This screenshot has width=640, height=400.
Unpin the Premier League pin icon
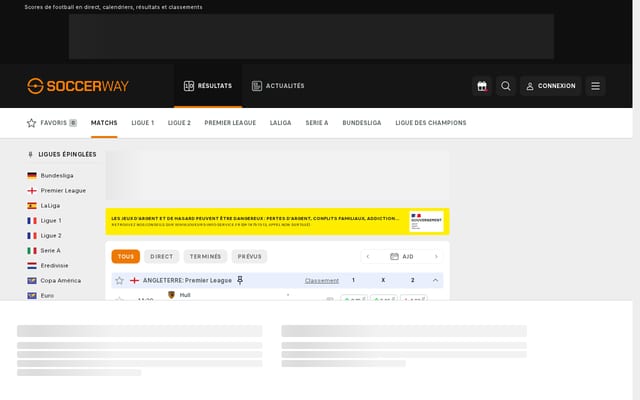click(240, 280)
